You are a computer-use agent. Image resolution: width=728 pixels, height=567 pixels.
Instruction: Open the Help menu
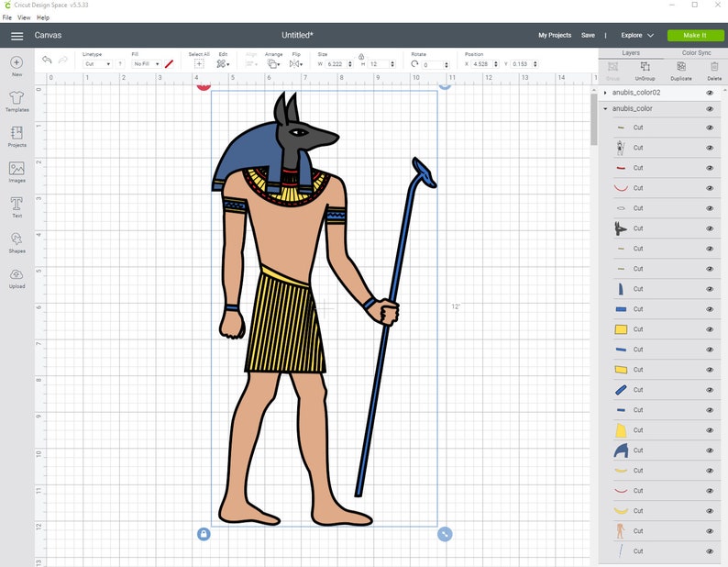click(43, 17)
